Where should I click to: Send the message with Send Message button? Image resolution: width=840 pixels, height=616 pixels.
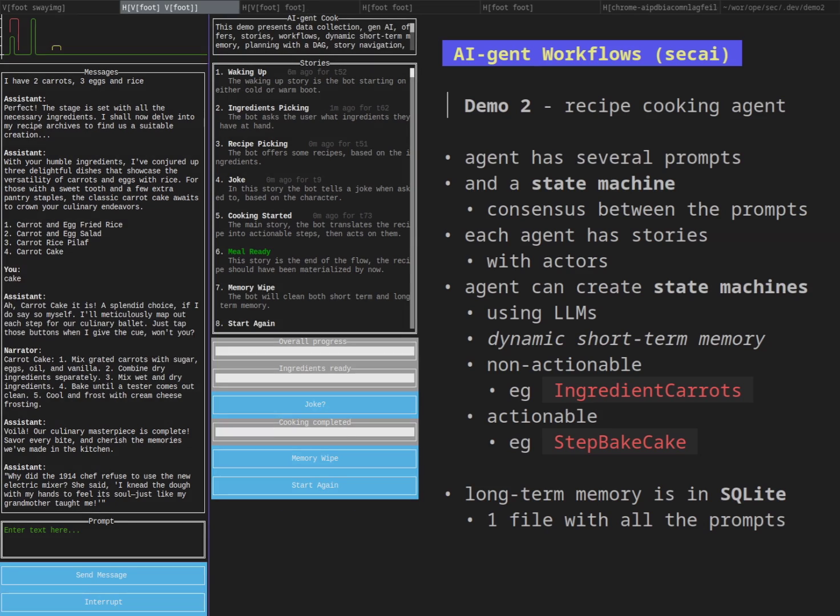[x=103, y=575]
